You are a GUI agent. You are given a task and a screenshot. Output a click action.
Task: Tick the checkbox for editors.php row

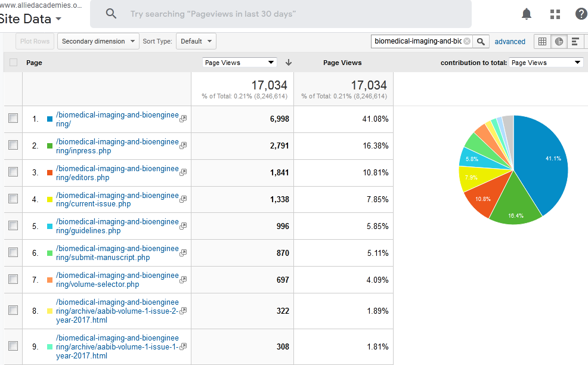[x=13, y=172]
